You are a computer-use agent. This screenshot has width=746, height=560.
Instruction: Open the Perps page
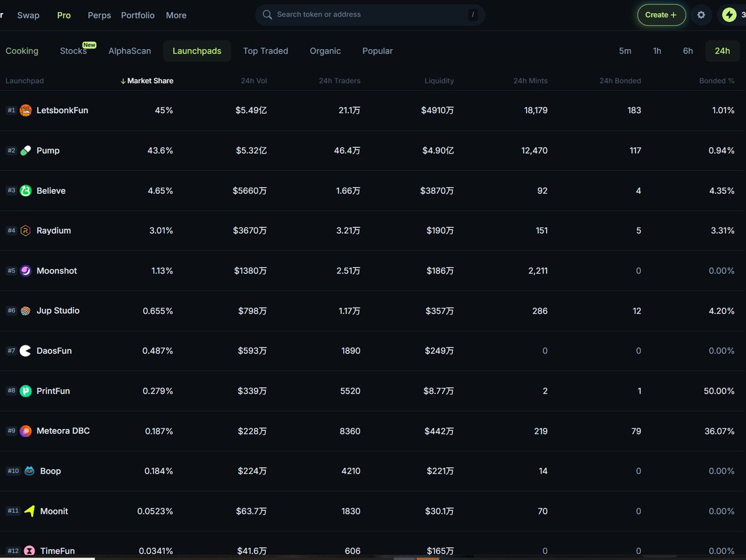tap(99, 16)
